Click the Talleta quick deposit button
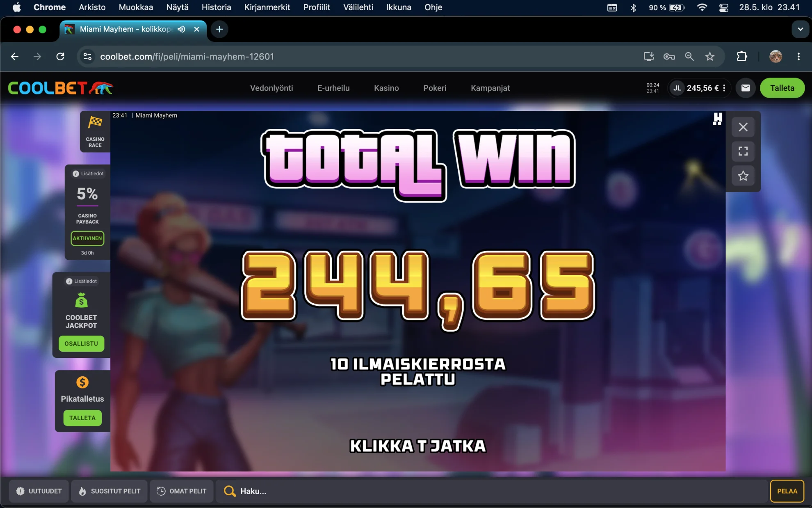This screenshot has width=812, height=508. 82,418
